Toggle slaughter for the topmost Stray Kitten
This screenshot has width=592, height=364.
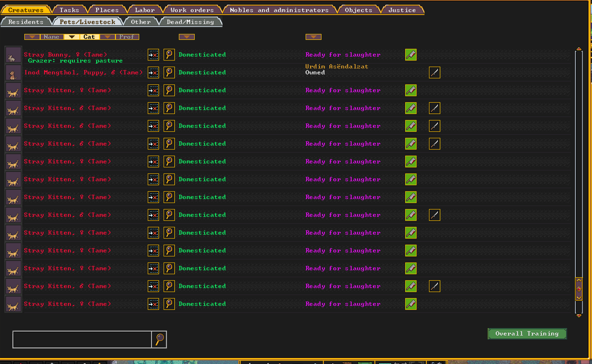(411, 90)
